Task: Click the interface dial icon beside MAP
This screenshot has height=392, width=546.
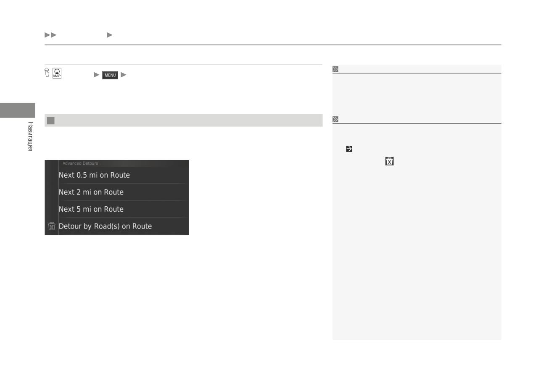Action: 47,73
